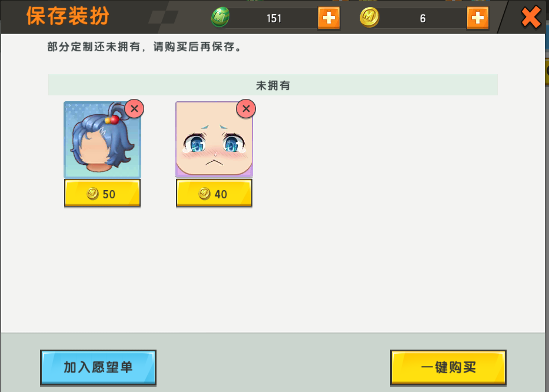The height and width of the screenshot is (392, 549).
Task: Select the blue ponytail hairstyle thumbnail
Action: tap(102, 139)
